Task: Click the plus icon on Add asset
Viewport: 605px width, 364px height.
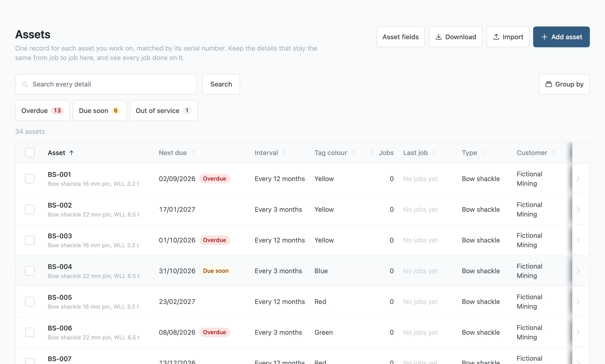Action: (544, 37)
